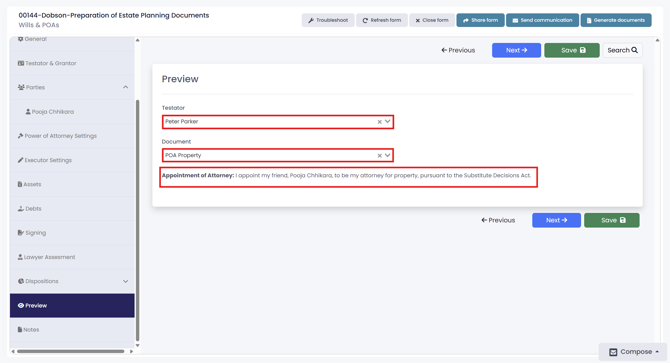Viewport: 670px width, 363px height.
Task: Click the Peter Parker testator field
Action: 278,122
